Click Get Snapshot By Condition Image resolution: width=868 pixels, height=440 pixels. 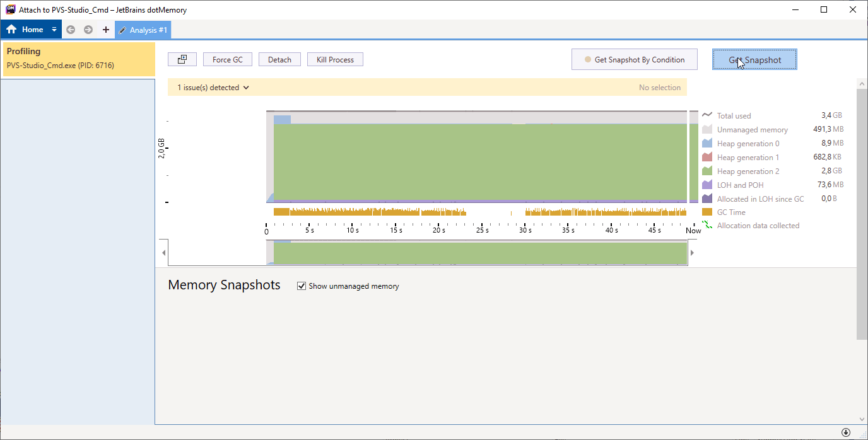point(635,59)
